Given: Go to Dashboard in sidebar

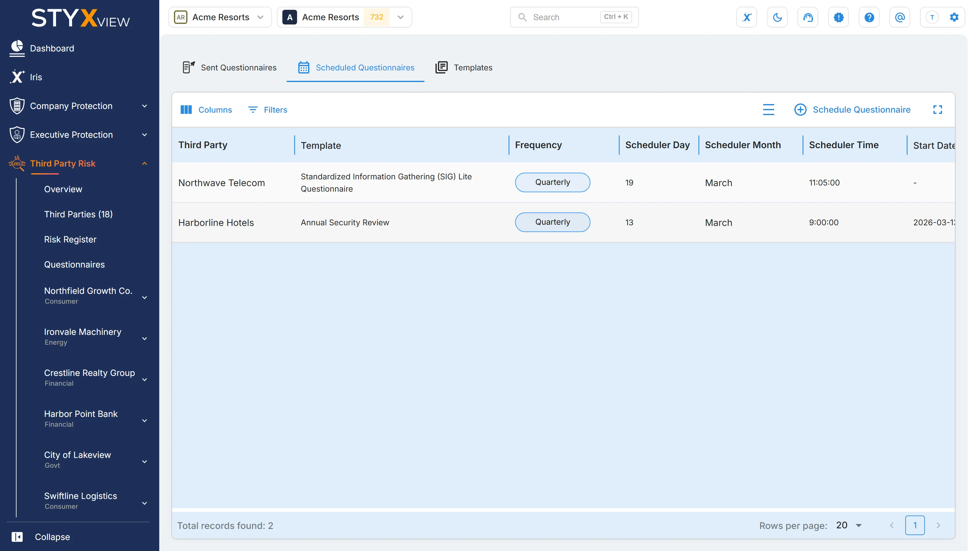Looking at the screenshot, I should (x=80, y=48).
